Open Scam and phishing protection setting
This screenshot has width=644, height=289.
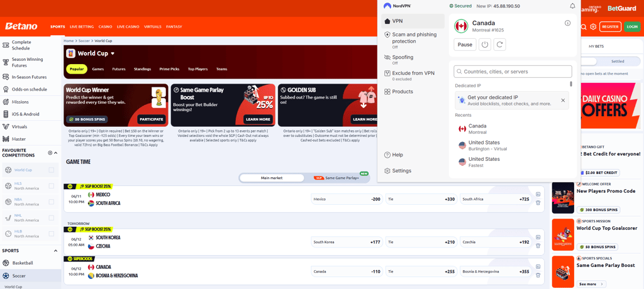coord(413,40)
